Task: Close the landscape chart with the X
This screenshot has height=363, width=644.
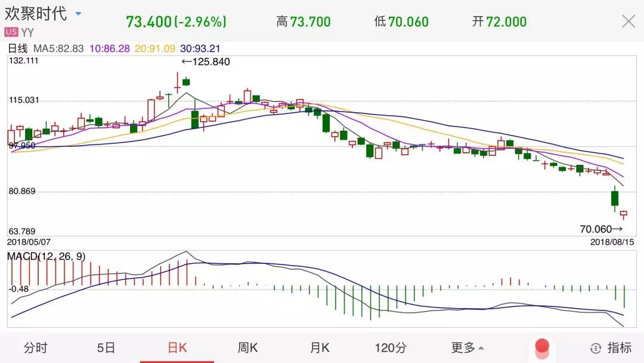Action: [628, 22]
